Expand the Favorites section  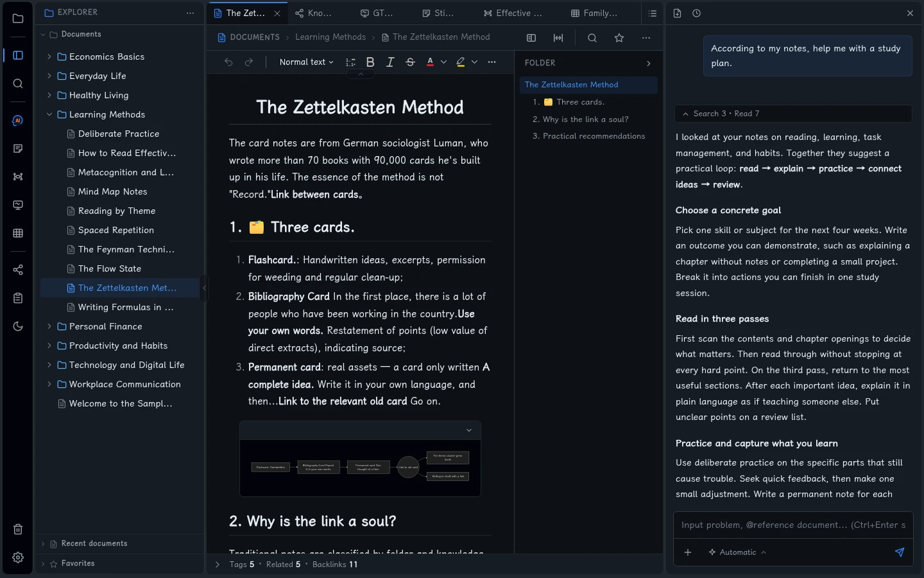click(x=43, y=564)
